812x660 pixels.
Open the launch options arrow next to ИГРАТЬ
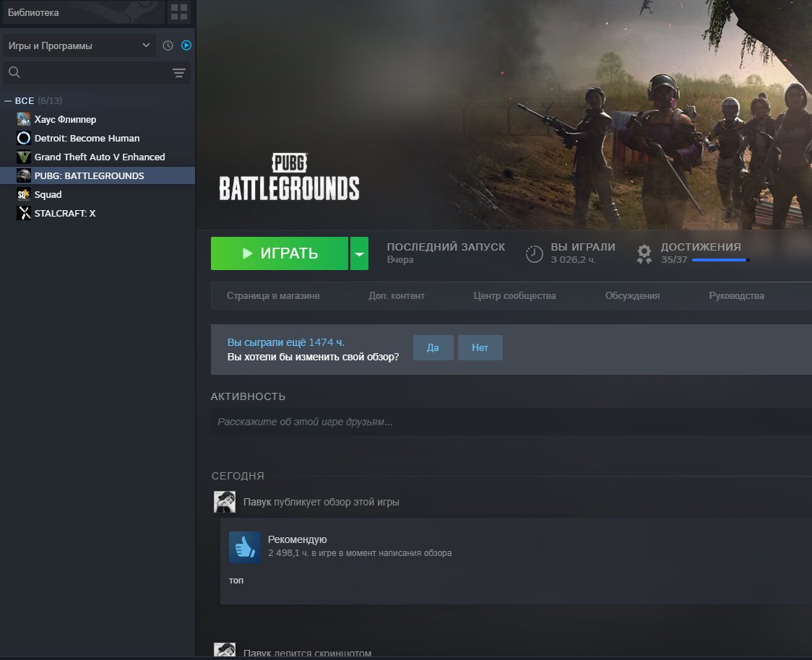pos(359,253)
